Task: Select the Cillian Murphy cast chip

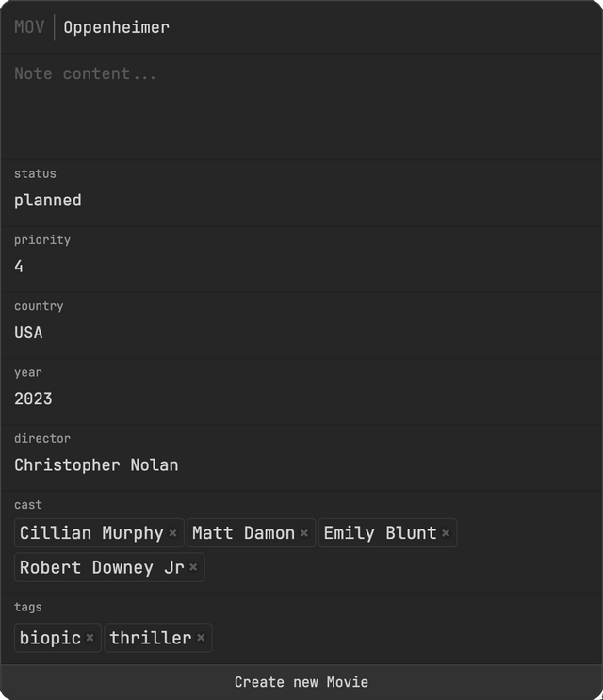Action: coord(91,533)
